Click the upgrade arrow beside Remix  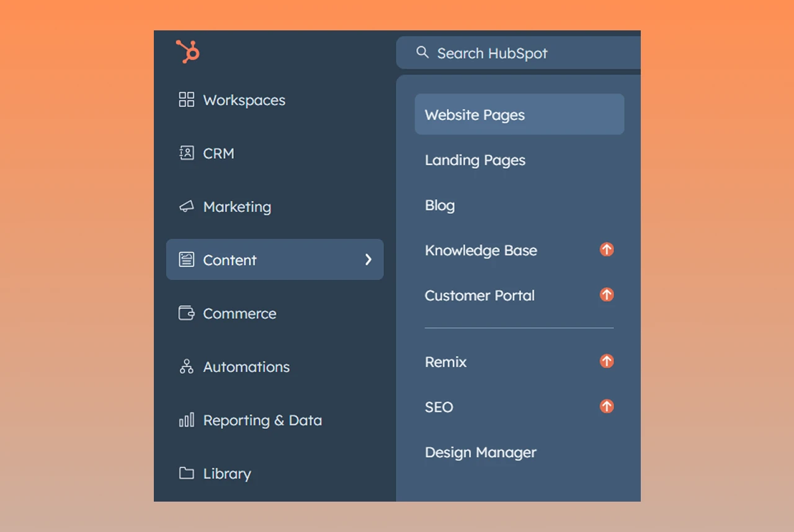tap(607, 361)
